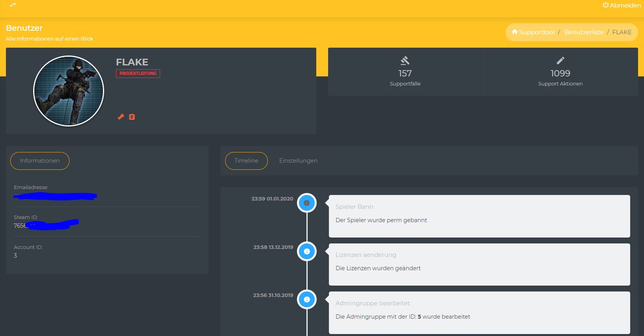Image resolution: width=644 pixels, height=336 pixels.
Task: Click the gavel icon above Supportfälle
Action: 405,61
